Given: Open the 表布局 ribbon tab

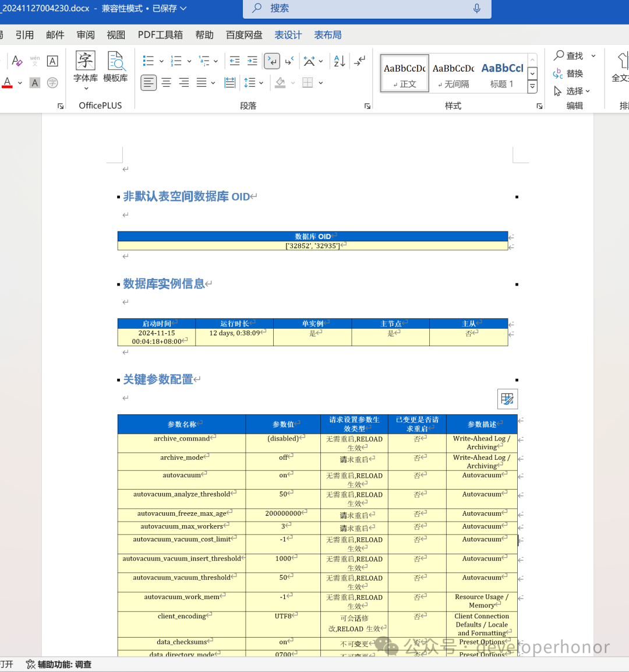Looking at the screenshot, I should click(328, 35).
